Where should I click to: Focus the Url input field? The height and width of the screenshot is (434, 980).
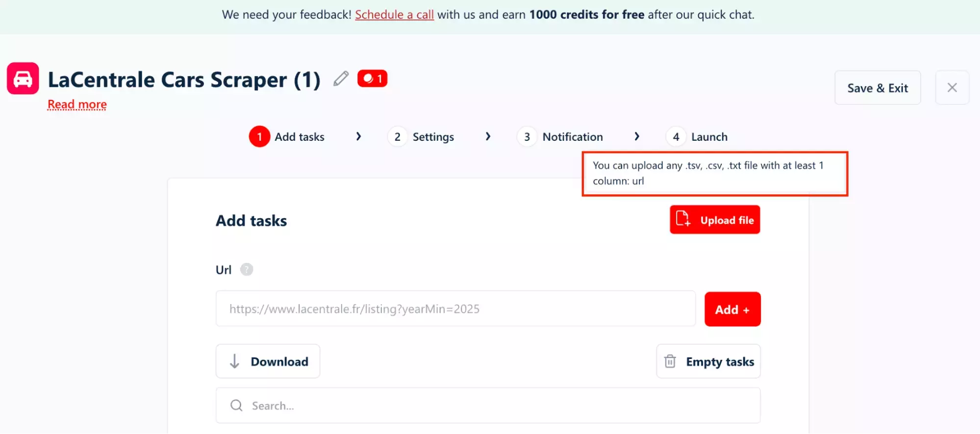tap(455, 308)
